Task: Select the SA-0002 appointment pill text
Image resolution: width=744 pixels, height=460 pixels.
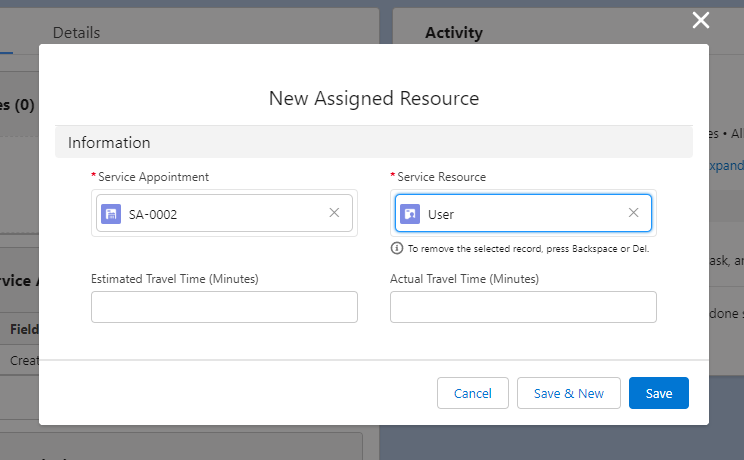Action: coord(153,214)
